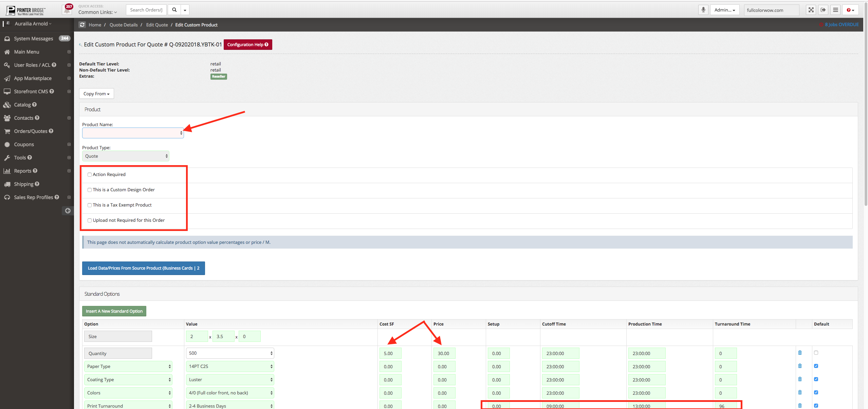Open the Product Type Quote dropdown
Screen dimensions: 868x409
pos(126,156)
